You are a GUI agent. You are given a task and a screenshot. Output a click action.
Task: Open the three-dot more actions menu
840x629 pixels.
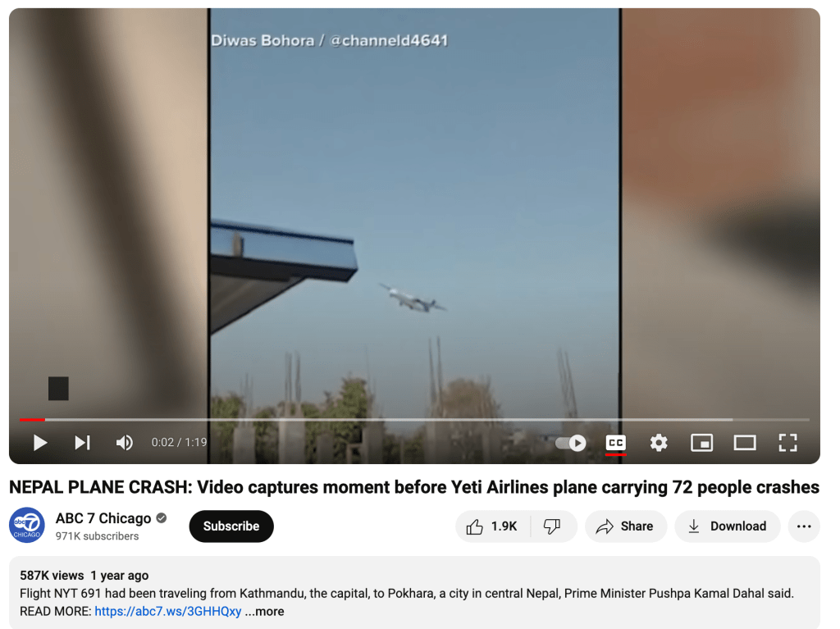pos(804,526)
